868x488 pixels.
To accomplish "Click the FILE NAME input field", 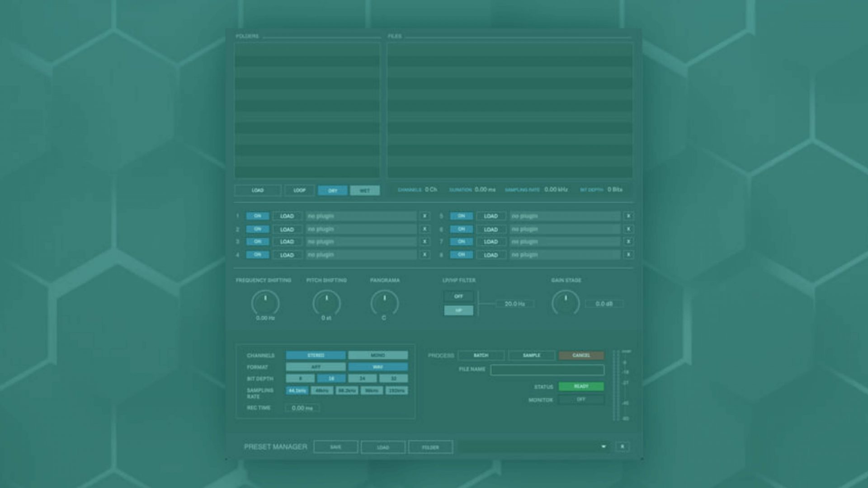I will click(x=548, y=370).
